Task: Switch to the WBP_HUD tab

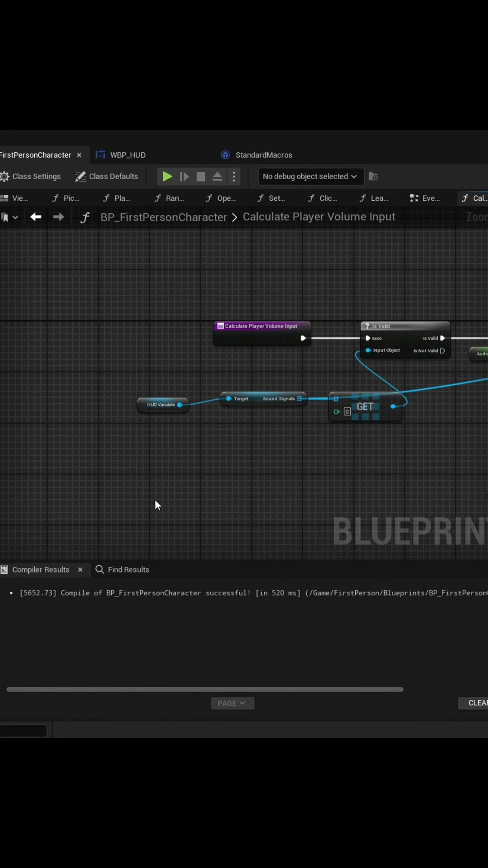Action: tap(121, 155)
